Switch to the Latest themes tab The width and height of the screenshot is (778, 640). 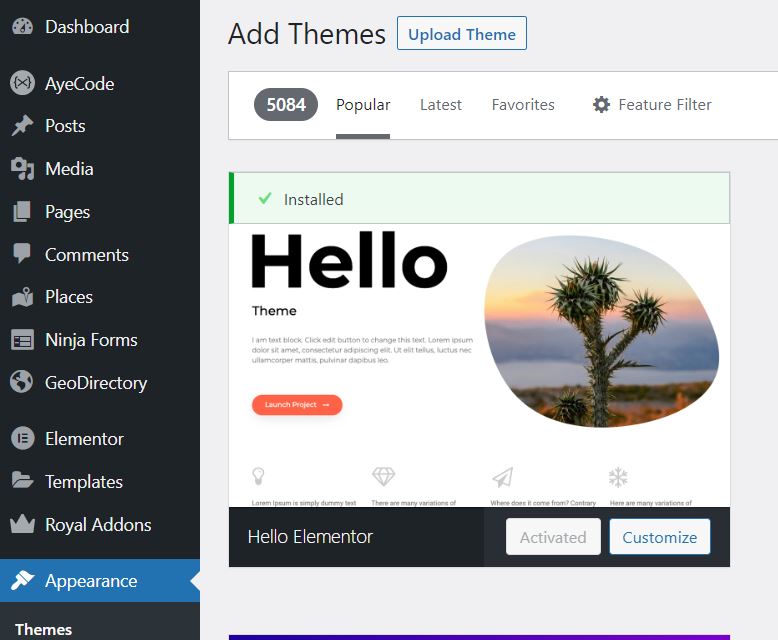click(x=441, y=105)
